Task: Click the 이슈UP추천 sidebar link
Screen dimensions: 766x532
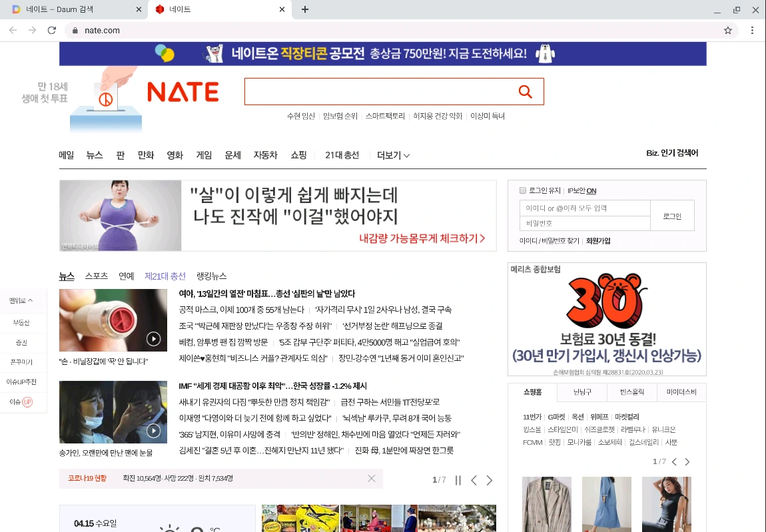Action: [21, 382]
